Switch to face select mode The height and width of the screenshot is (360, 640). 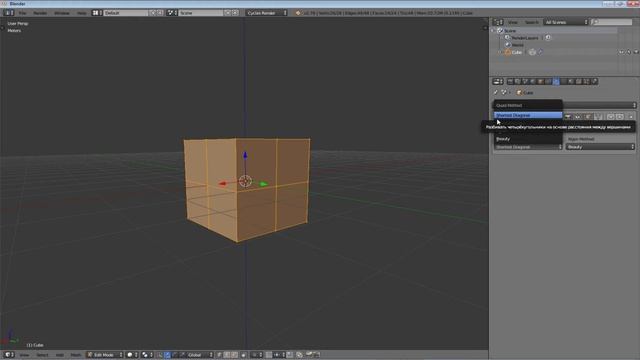click(234, 355)
